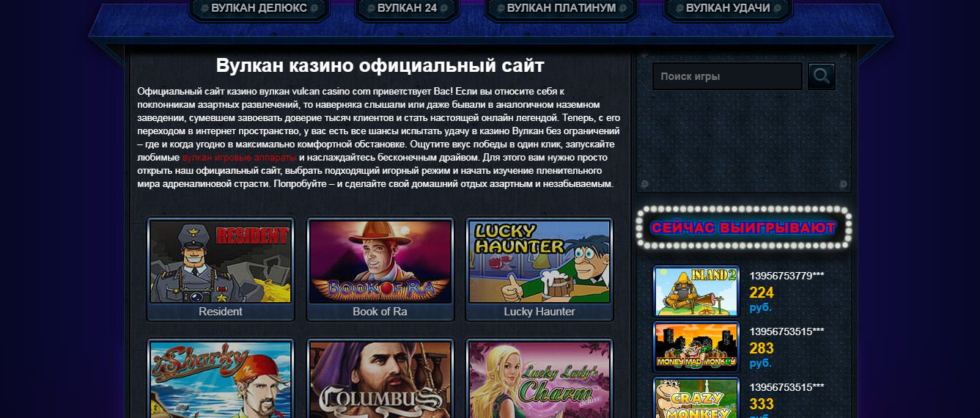Open the Resident game thumbnail
Image resolution: width=980 pixels, height=418 pixels.
click(221, 262)
